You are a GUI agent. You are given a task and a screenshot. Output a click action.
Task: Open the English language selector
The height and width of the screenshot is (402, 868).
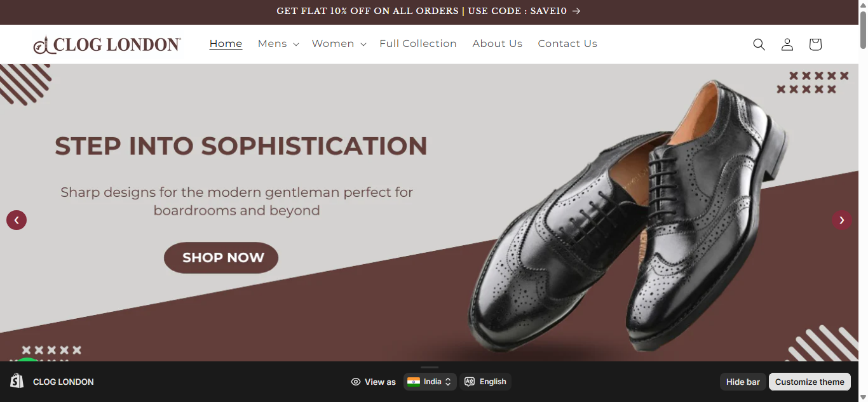click(x=485, y=382)
